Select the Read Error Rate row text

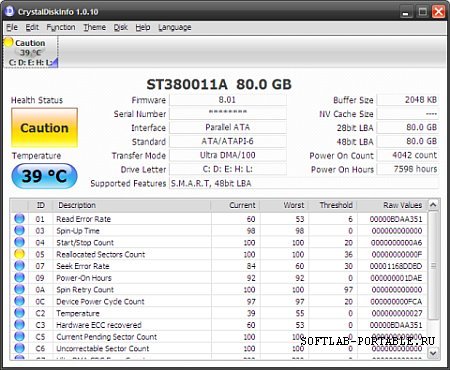tap(83, 219)
